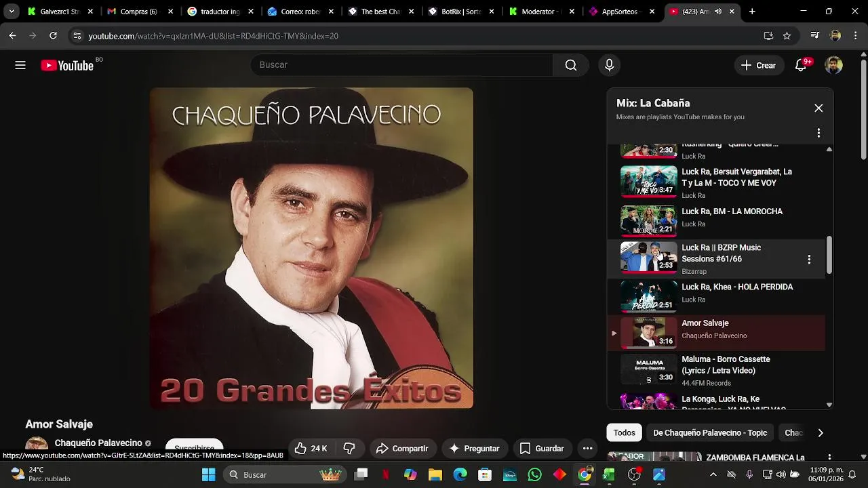Screen dimensions: 868x488
Task: Switch to the Moderator tab
Action: coord(540,12)
